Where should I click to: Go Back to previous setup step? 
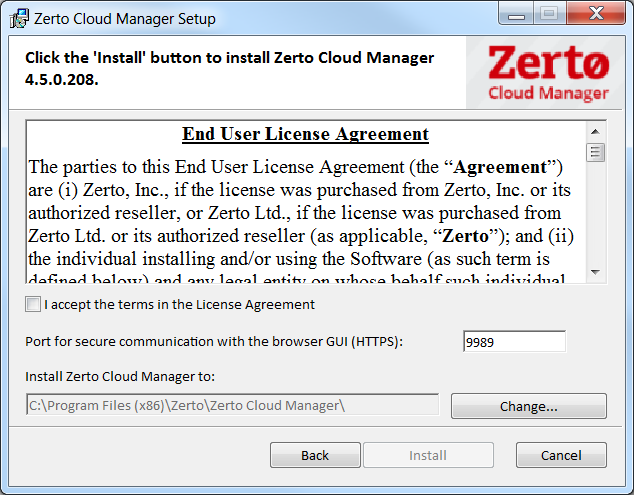tap(315, 455)
